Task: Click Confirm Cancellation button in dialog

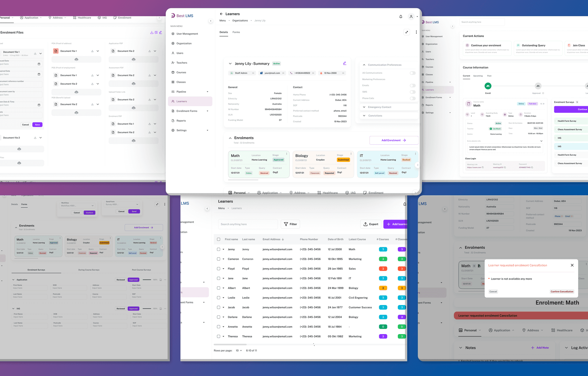Action: click(x=562, y=292)
